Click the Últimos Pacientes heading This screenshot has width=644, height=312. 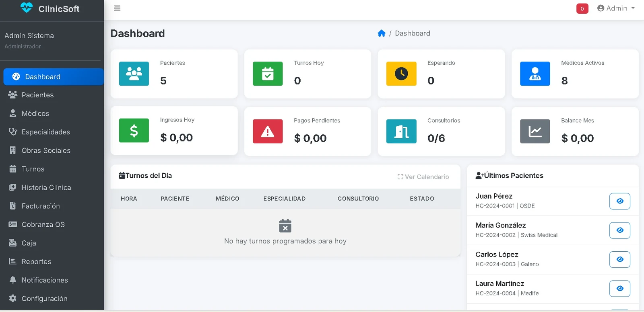click(510, 176)
